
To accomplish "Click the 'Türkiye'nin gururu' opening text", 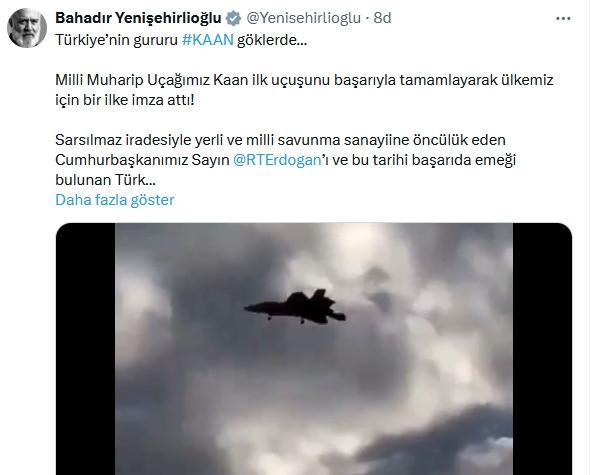I will point(117,40).
